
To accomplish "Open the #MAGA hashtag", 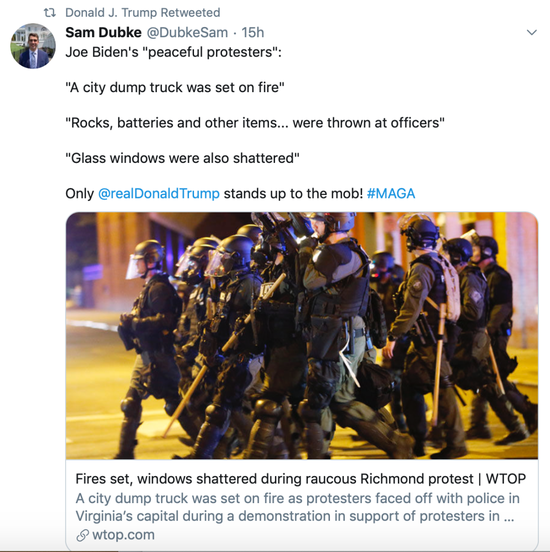I will (x=391, y=194).
